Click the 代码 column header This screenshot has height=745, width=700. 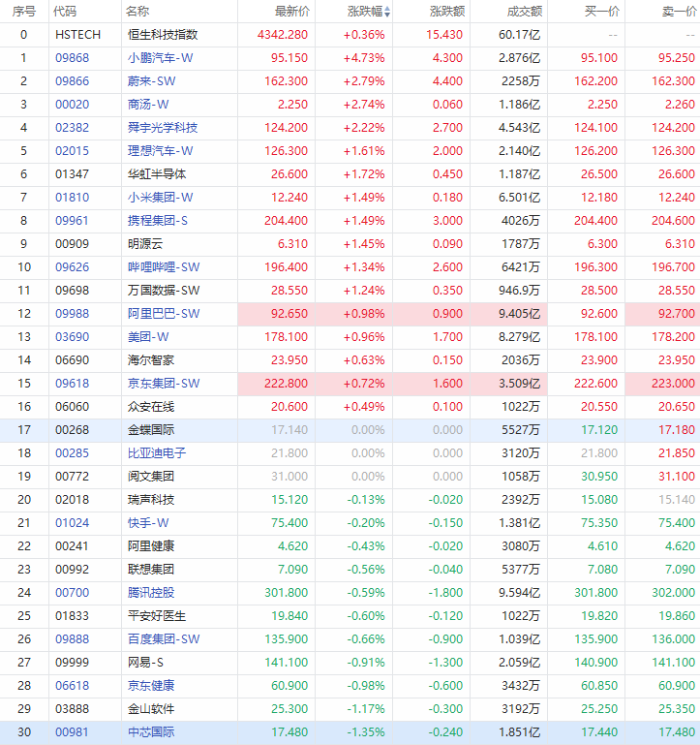tap(65, 12)
